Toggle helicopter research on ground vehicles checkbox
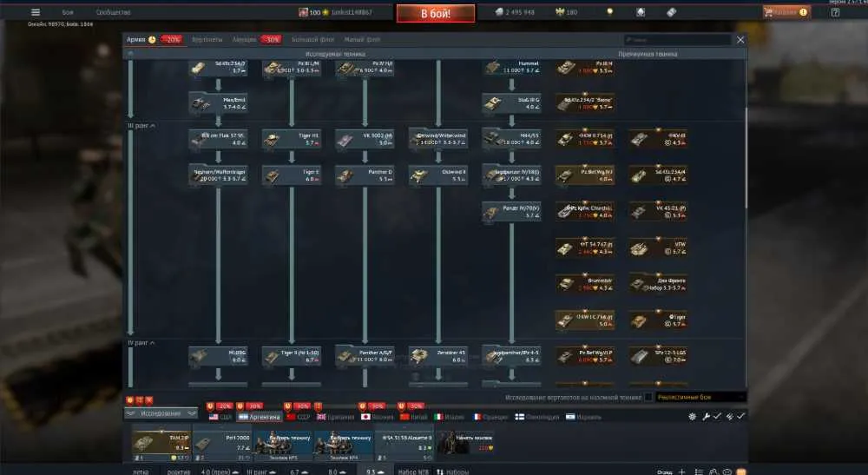 pyautogui.click(x=648, y=397)
